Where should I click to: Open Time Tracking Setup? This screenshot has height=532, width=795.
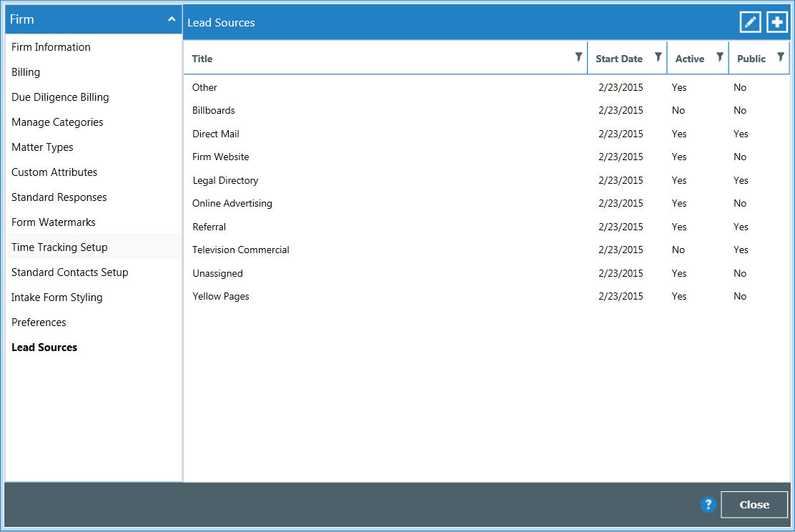tap(59, 247)
